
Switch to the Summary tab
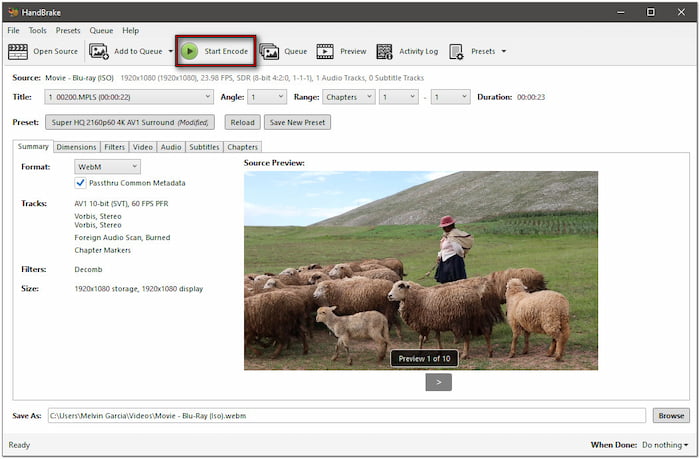(33, 146)
